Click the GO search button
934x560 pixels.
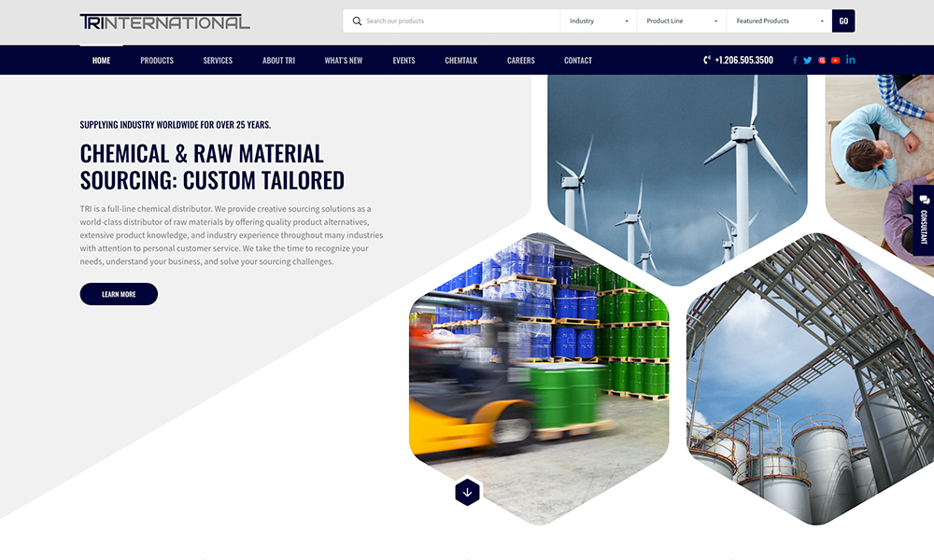(x=843, y=21)
